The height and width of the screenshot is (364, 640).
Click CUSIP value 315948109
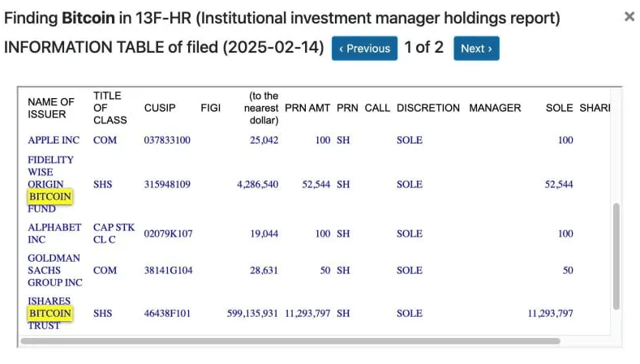tap(167, 185)
